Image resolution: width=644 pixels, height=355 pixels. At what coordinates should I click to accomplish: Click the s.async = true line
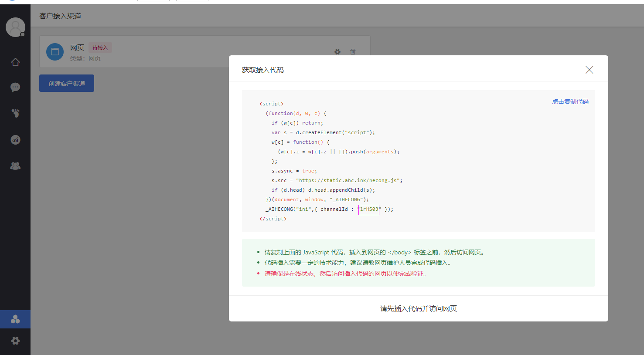click(294, 171)
